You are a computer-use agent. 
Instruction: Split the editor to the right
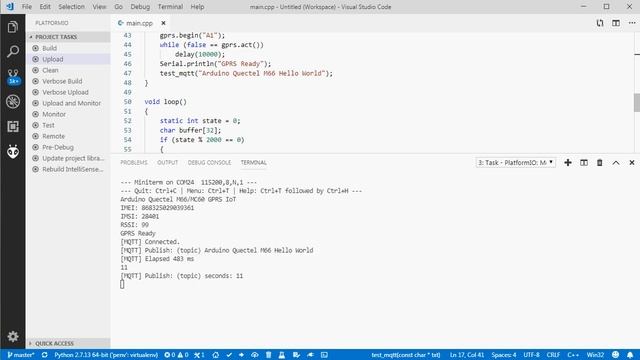tap(616, 23)
